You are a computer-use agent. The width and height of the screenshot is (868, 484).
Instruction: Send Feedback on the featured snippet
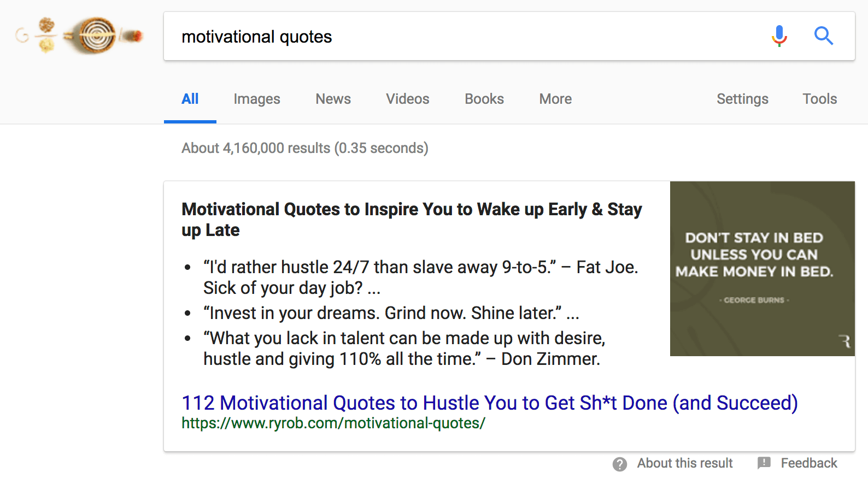coord(809,463)
